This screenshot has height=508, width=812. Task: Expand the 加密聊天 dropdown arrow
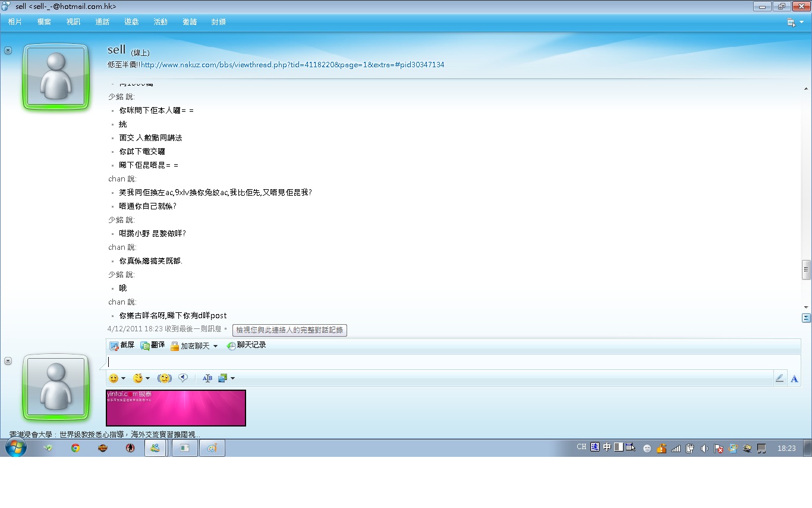(215, 346)
